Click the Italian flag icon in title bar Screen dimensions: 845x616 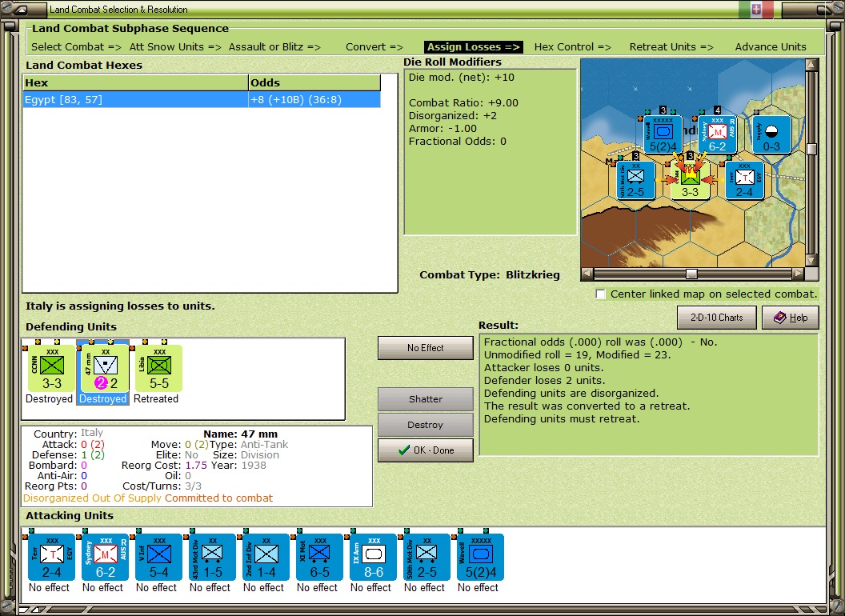(756, 9)
